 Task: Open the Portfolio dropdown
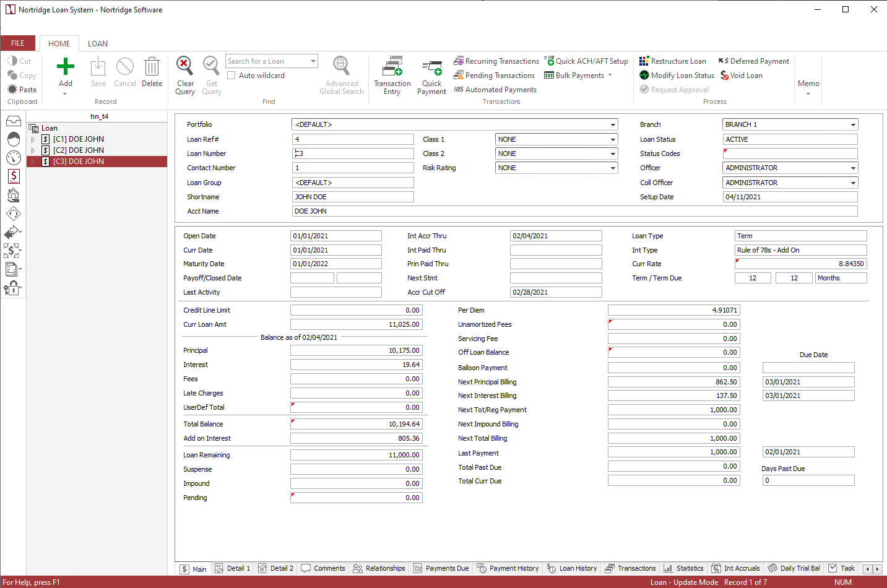click(613, 124)
